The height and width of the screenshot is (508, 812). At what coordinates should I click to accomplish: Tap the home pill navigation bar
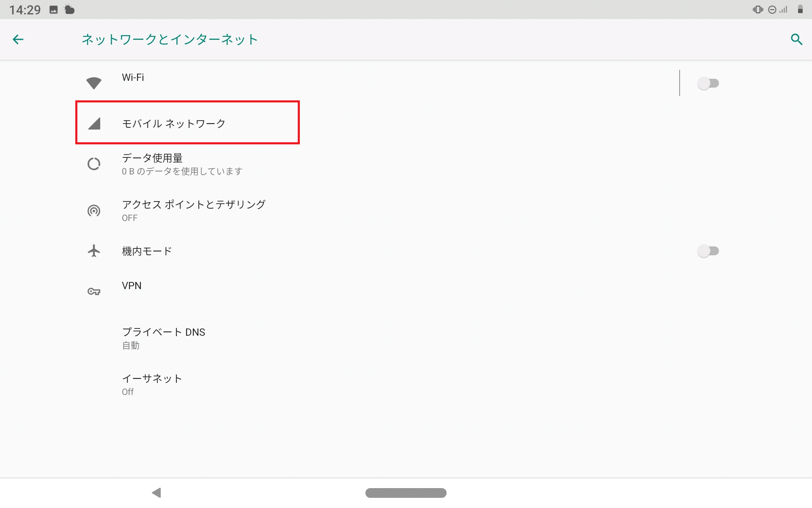point(406,493)
